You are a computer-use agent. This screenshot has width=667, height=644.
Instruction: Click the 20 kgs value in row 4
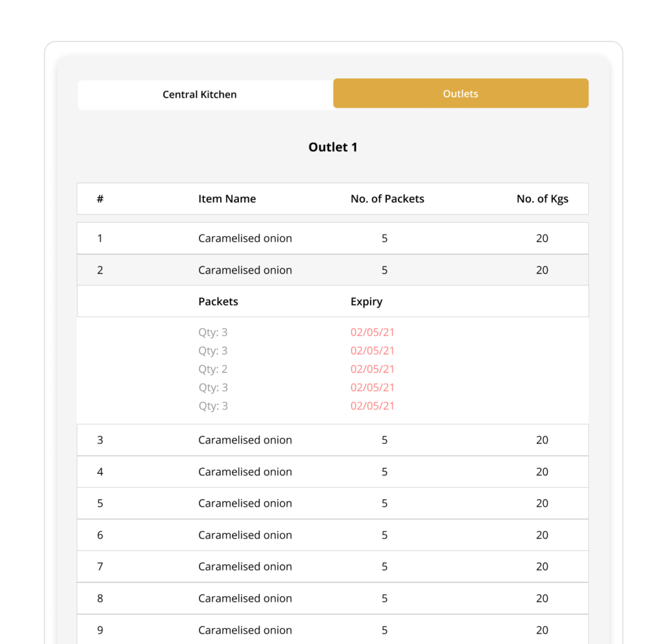pyautogui.click(x=542, y=471)
